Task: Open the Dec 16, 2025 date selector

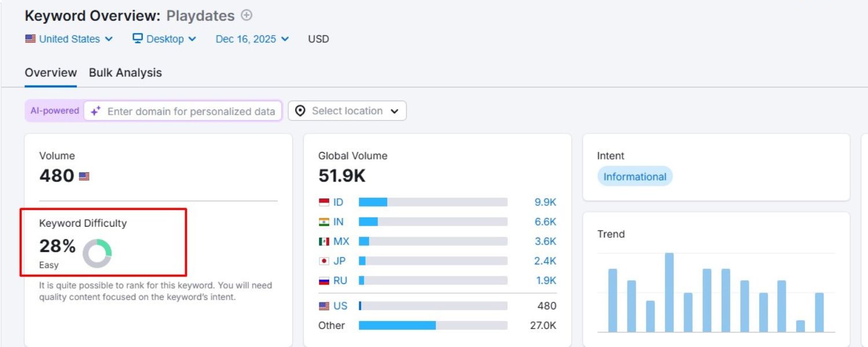Action: (x=249, y=38)
